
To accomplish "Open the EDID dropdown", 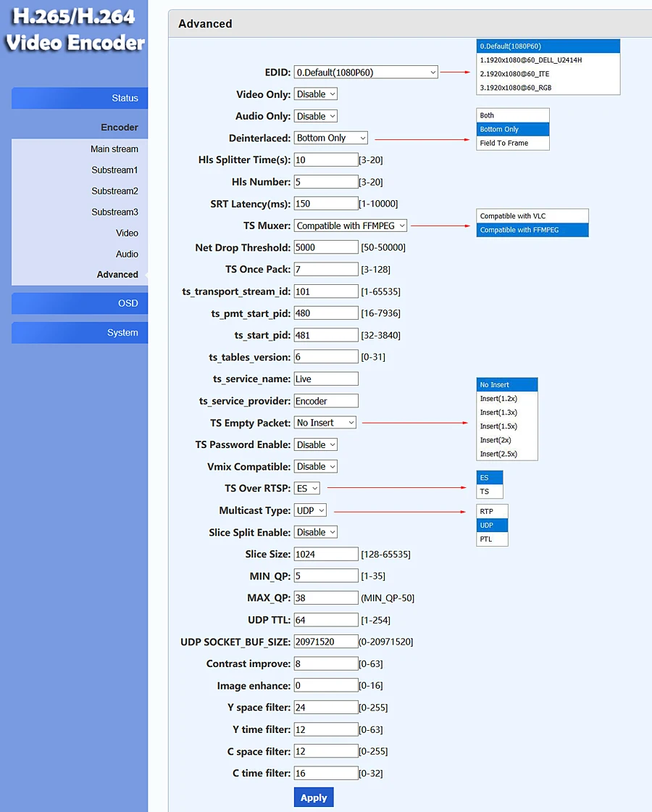I will 366,72.
